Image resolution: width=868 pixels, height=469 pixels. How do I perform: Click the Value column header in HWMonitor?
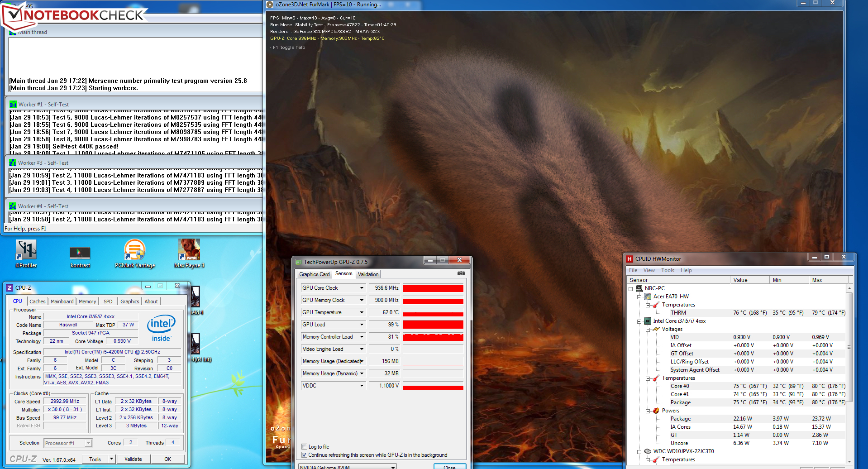[x=750, y=280]
